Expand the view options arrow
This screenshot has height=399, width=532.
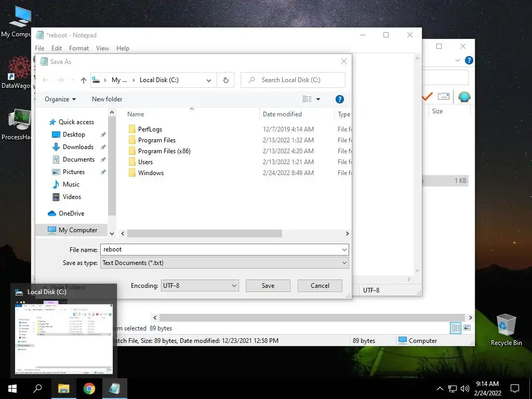point(318,99)
